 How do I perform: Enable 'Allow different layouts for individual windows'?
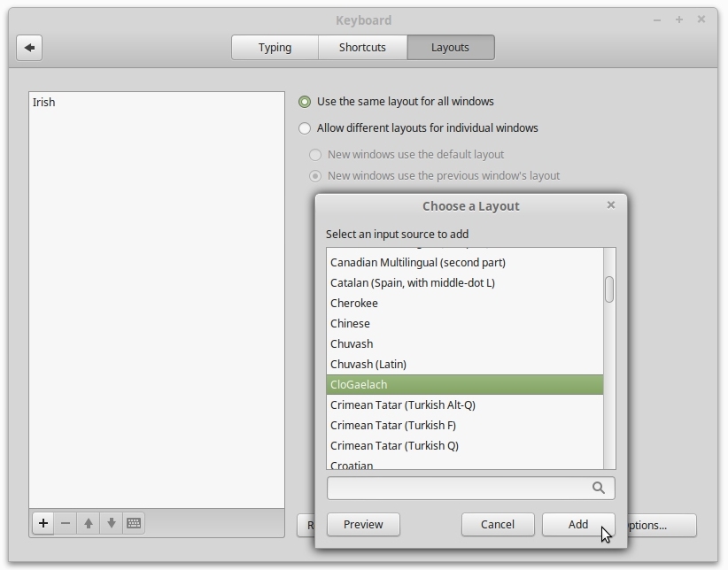coord(306,128)
